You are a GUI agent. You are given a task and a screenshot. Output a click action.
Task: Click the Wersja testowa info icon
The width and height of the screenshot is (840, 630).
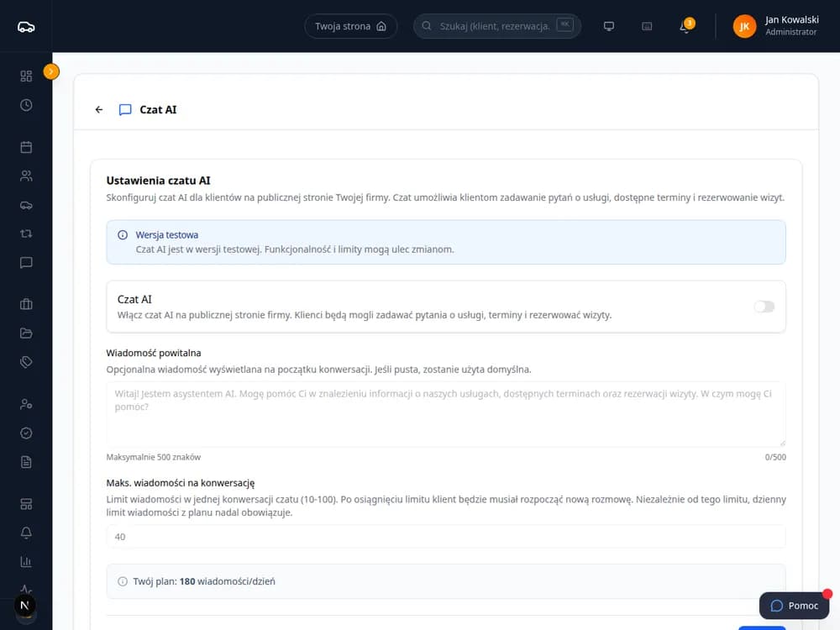pyautogui.click(x=123, y=234)
